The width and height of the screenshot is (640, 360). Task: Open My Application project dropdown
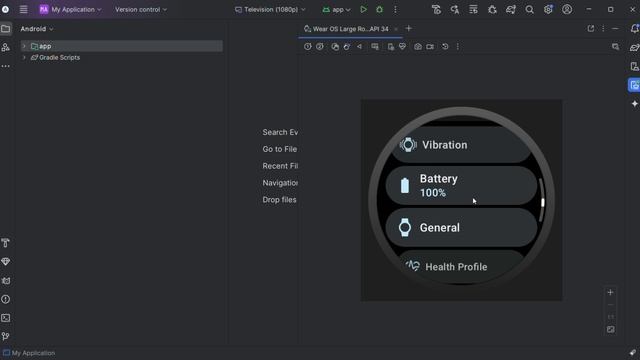click(70, 9)
